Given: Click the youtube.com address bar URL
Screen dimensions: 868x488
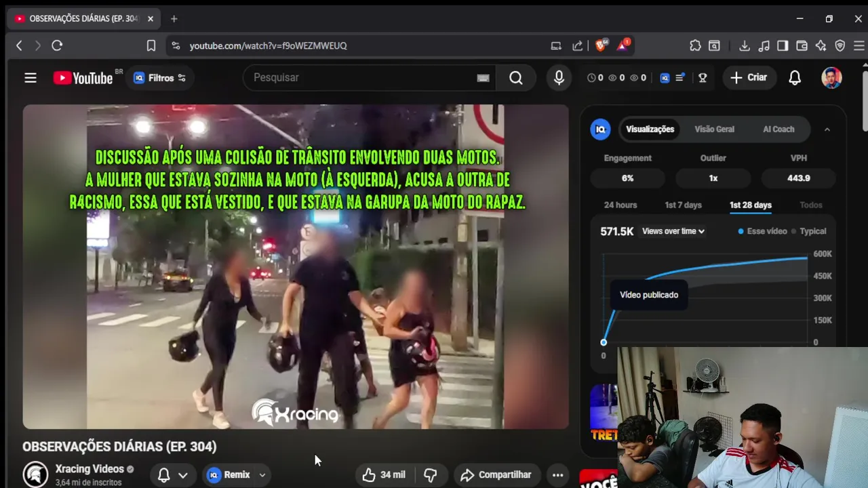Looking at the screenshot, I should (x=268, y=45).
